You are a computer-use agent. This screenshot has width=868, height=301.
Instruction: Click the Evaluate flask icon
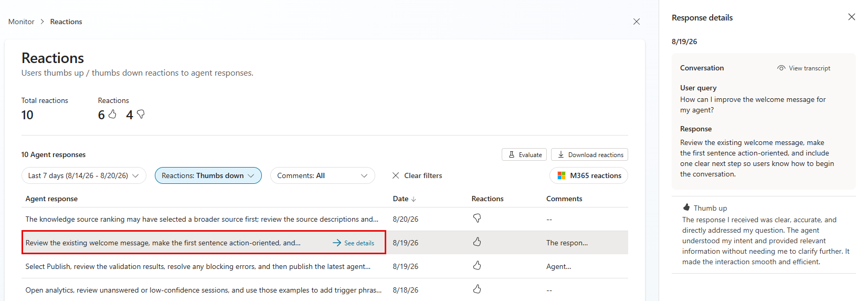click(512, 154)
